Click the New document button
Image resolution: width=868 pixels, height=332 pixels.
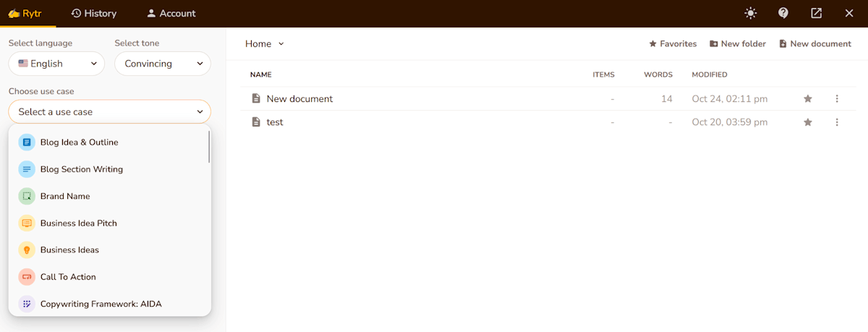point(814,43)
